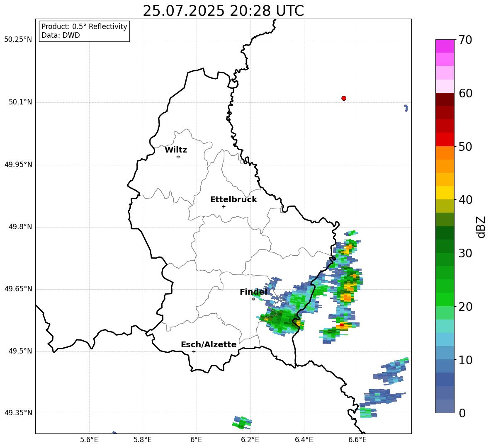Click the 6.4°E longitude label
Screen dimensions: 491x448
coord(304,440)
